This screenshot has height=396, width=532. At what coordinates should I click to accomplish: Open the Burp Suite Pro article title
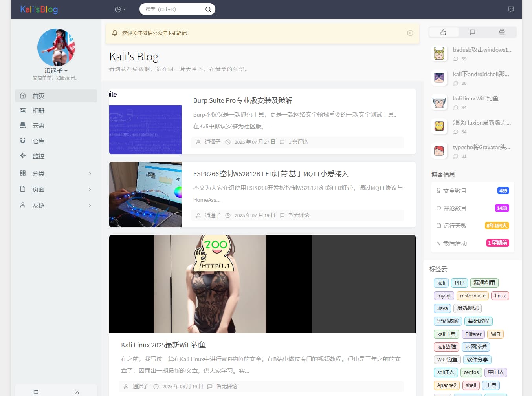tap(242, 100)
